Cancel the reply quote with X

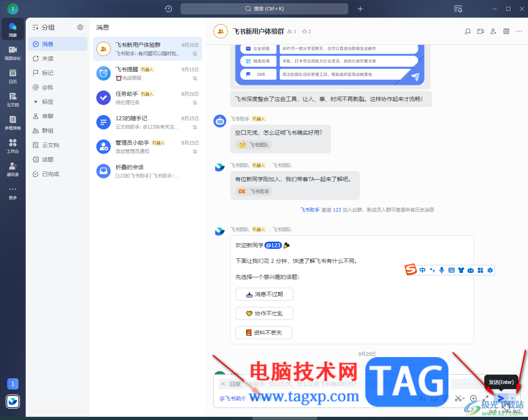(x=223, y=384)
